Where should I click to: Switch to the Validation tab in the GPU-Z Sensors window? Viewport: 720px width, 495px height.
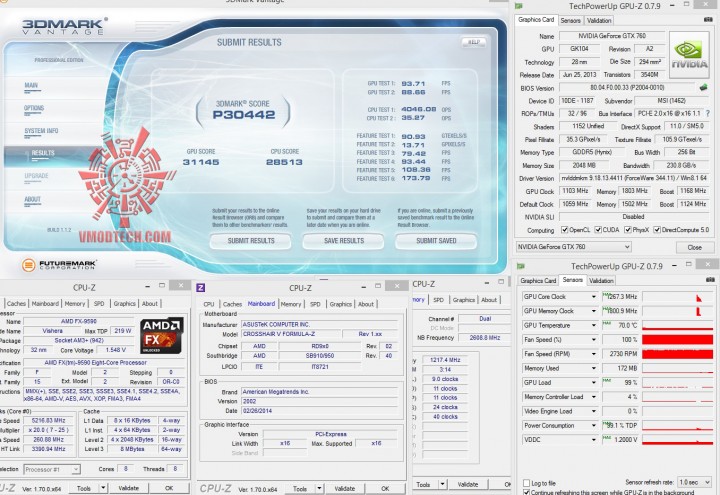pos(601,281)
